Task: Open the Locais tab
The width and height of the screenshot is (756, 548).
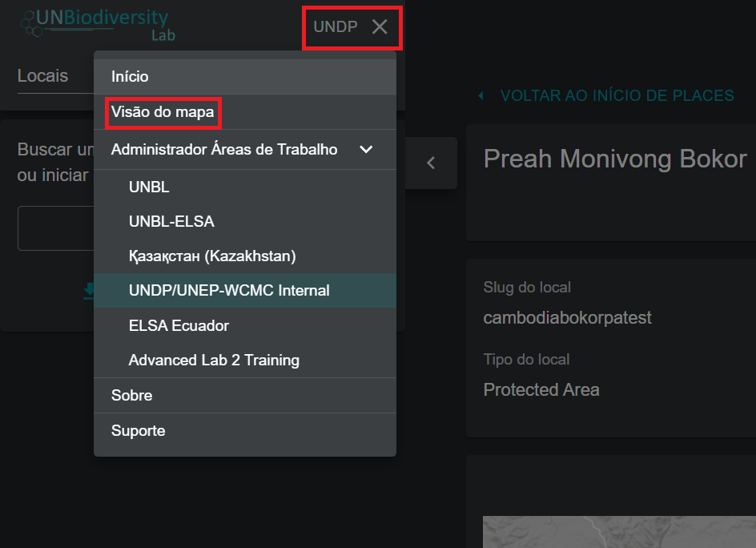Action: click(x=42, y=76)
